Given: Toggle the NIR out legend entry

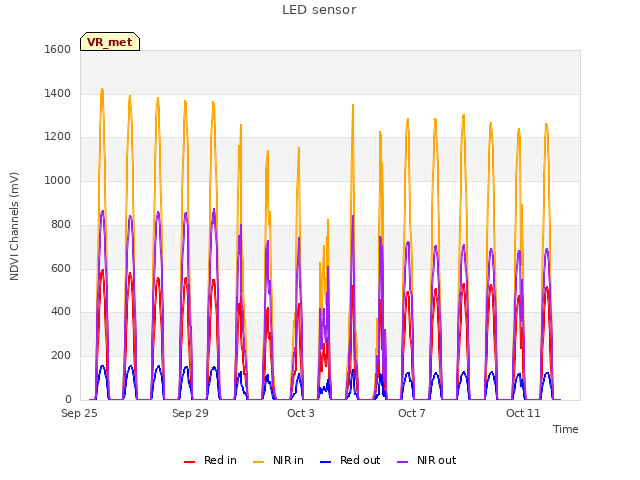Looking at the screenshot, I should click(x=427, y=460).
